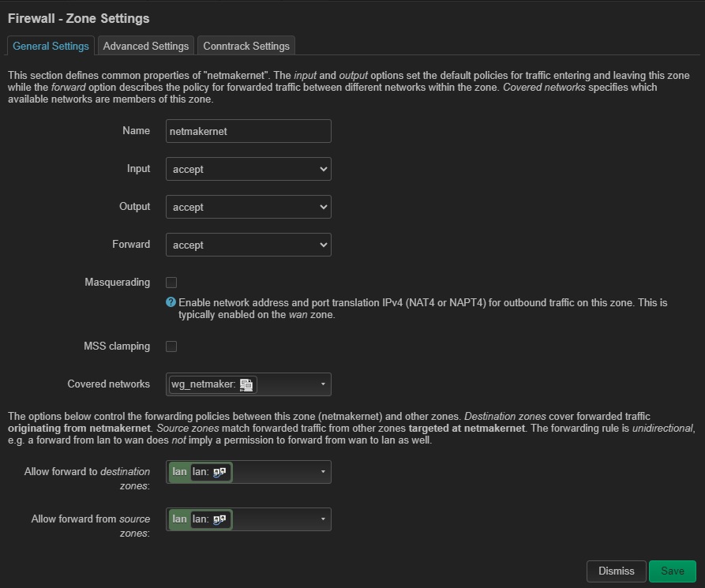Open source zones dropdown arrow

(323, 519)
